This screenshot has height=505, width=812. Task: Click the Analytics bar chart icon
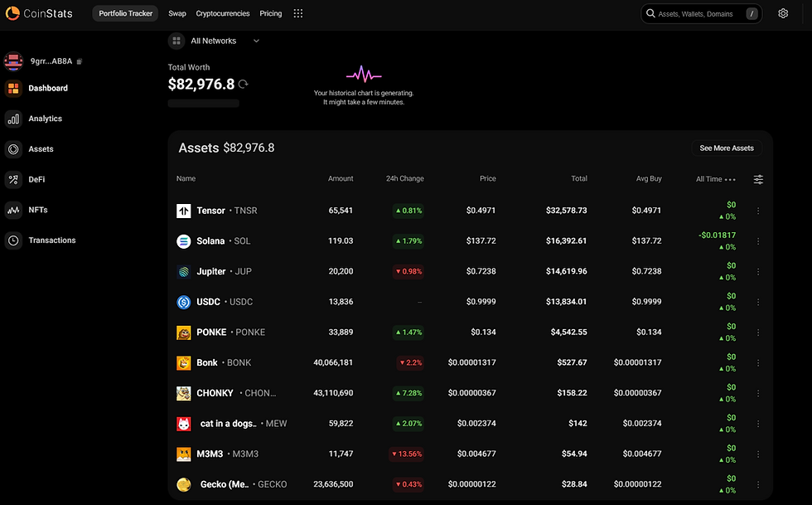click(x=13, y=119)
